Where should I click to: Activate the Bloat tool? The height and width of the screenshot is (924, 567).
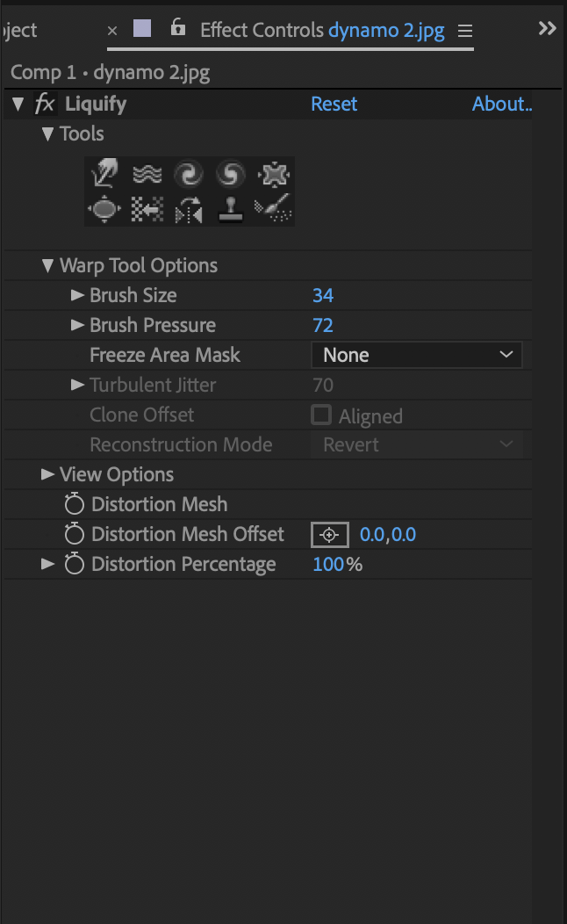(104, 210)
